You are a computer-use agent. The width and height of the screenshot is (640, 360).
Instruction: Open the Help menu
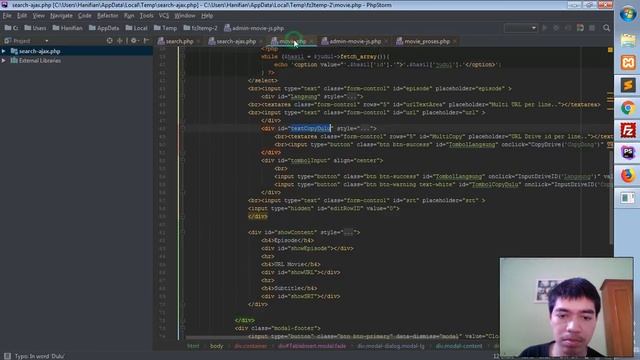(207, 16)
